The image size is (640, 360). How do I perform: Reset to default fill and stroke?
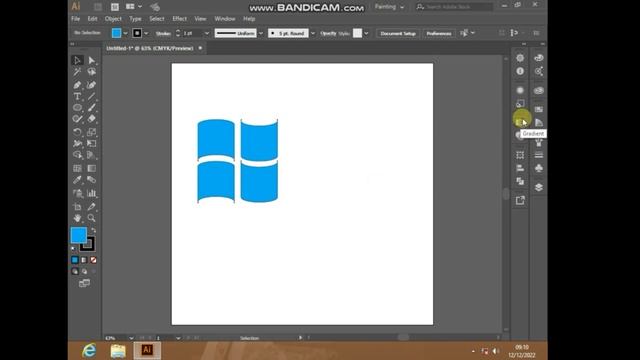73,249
